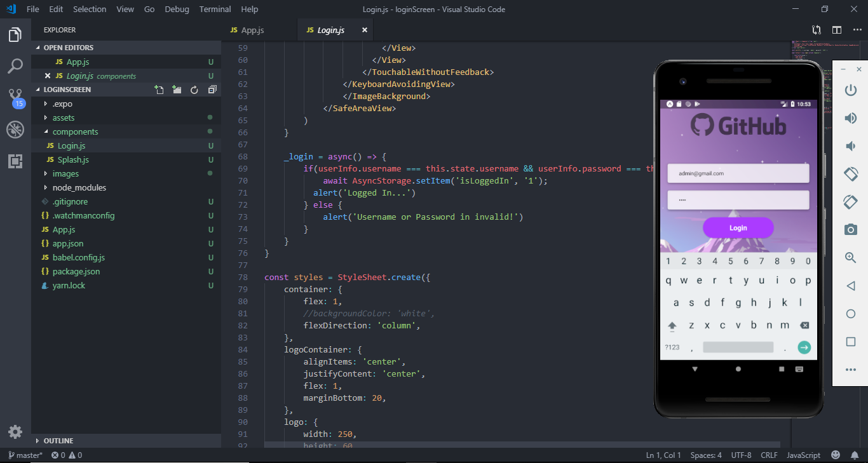
Task: Collapse all folders in explorer
Action: [212, 90]
